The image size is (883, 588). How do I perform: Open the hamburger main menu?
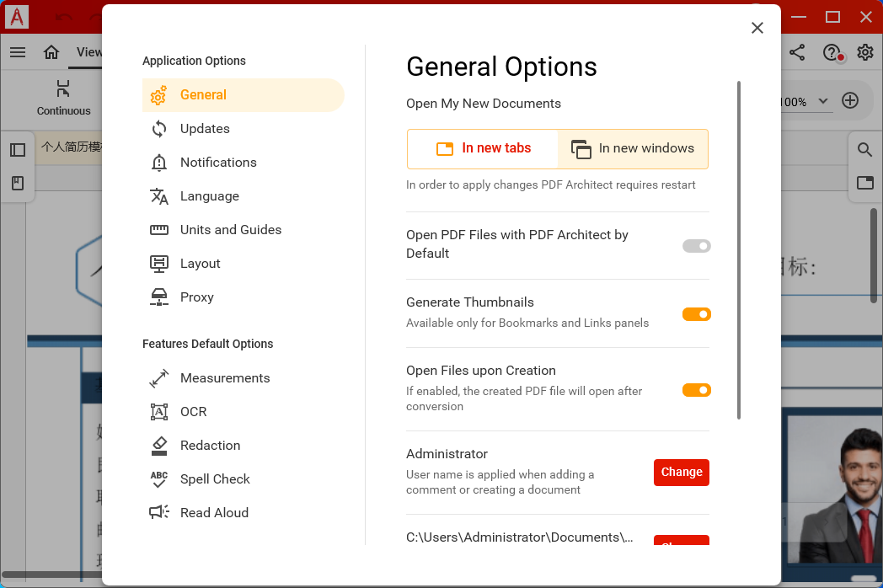coord(18,52)
